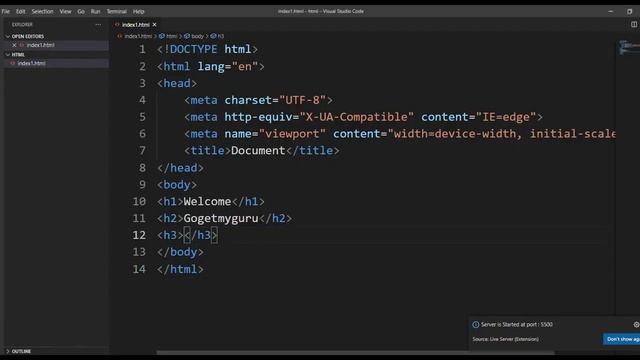Open the Terminal menu

[x=117, y=11]
